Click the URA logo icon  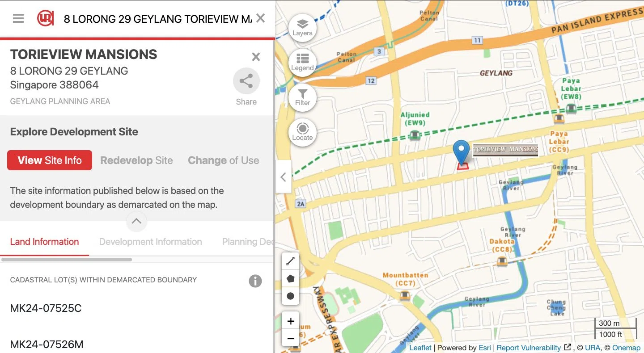(x=45, y=18)
